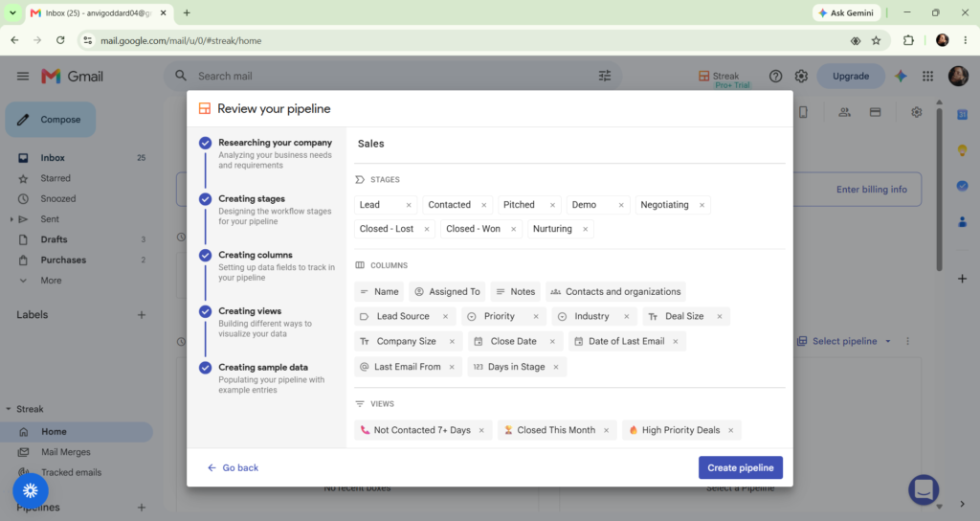The height and width of the screenshot is (521, 980).
Task: Remove the Demo stage
Action: pyautogui.click(x=621, y=205)
